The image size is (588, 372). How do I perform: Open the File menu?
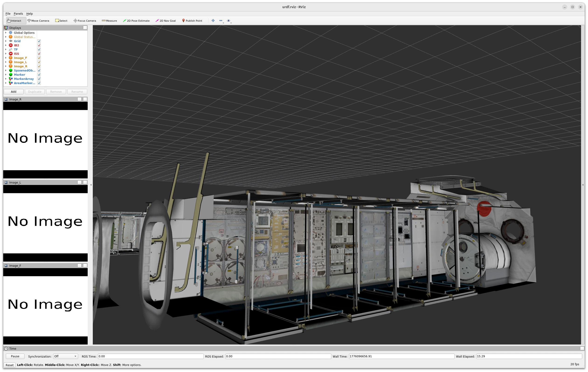click(x=8, y=14)
